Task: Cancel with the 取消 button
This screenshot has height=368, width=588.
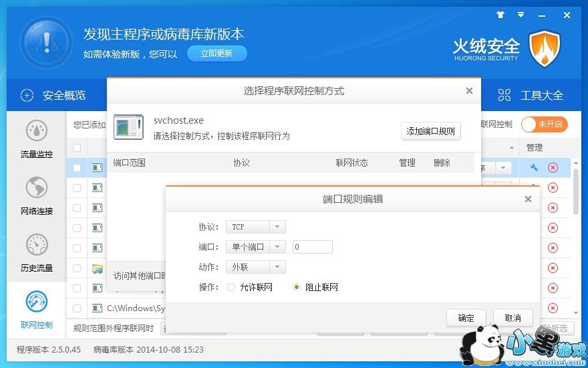Action: click(x=512, y=318)
